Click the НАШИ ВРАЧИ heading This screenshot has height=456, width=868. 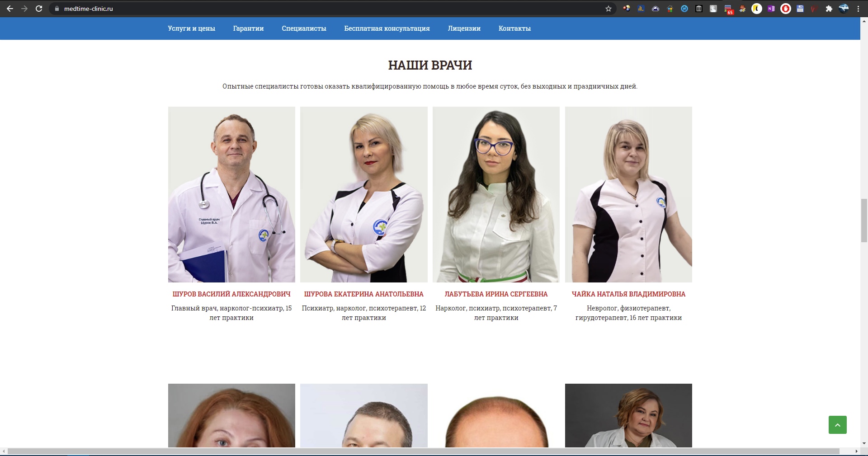(x=430, y=65)
